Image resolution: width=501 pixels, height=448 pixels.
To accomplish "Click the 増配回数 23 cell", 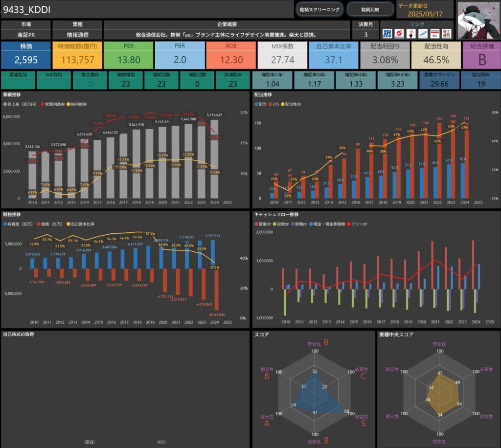I will pos(161,80).
